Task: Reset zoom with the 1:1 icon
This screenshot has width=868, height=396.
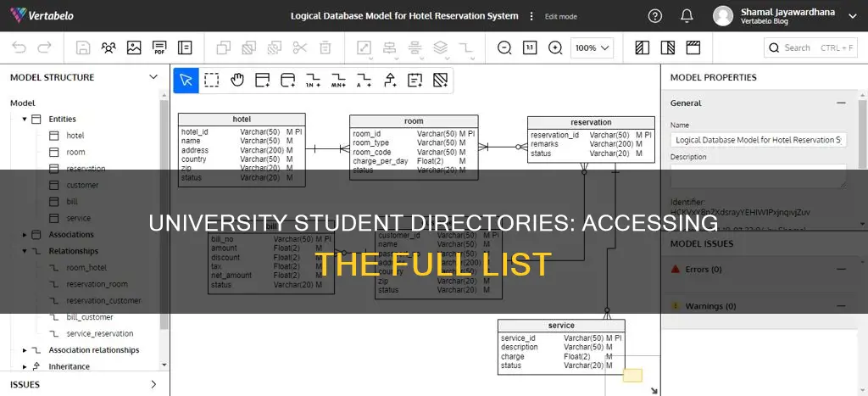Action: click(x=530, y=47)
